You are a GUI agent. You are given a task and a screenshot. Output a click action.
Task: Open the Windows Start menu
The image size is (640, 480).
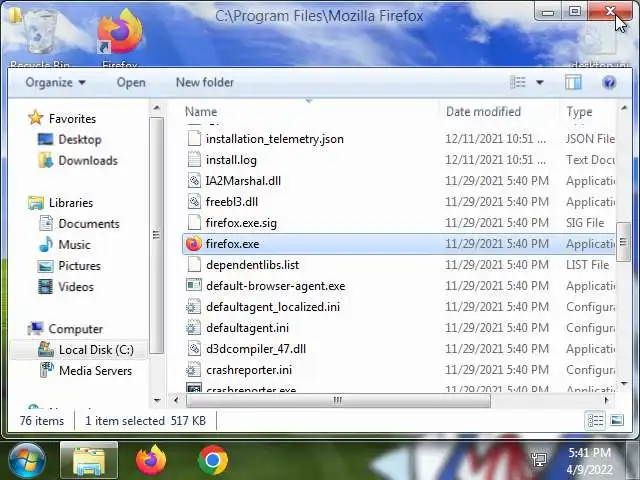pos(27,460)
